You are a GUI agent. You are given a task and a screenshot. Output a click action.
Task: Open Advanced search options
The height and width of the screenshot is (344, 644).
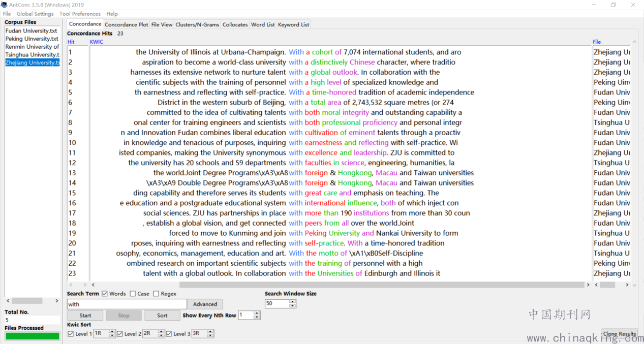pos(205,304)
